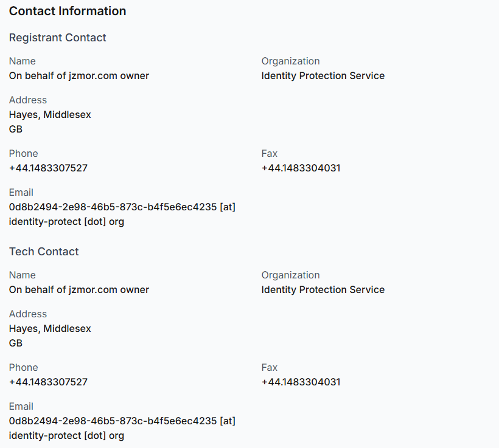Click the Tech Contact section title
This screenshot has height=448, width=499.
coord(44,252)
